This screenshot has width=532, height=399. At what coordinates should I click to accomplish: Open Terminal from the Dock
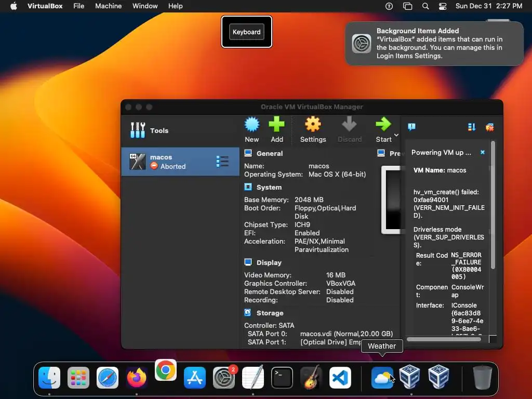coord(282,378)
